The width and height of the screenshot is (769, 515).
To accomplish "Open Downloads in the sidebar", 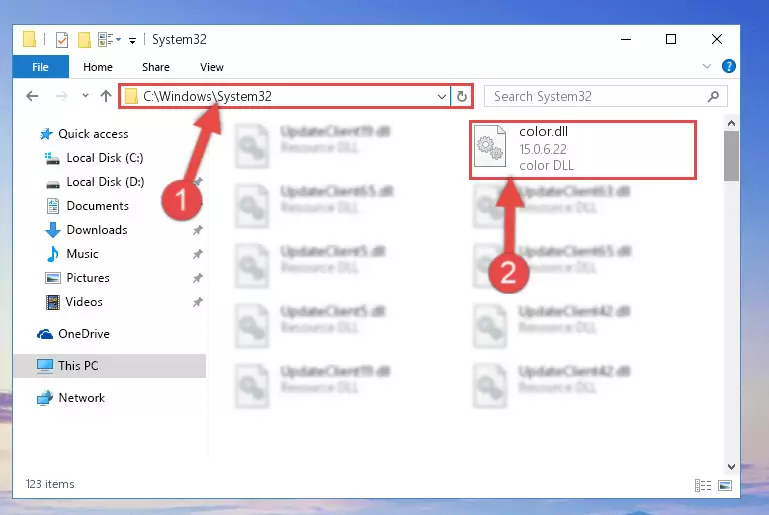I will [x=86, y=230].
